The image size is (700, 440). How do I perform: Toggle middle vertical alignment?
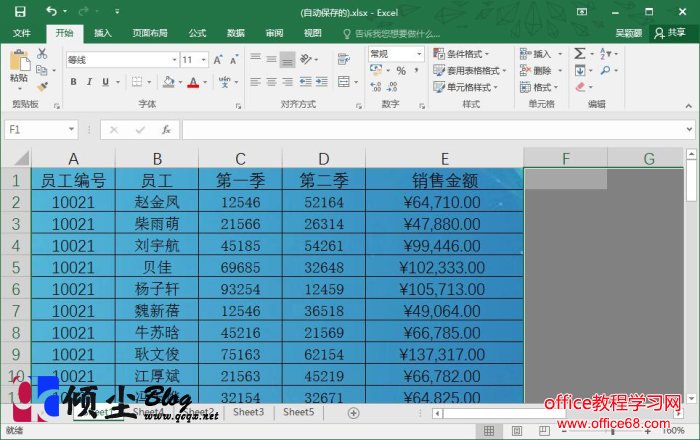[271, 58]
